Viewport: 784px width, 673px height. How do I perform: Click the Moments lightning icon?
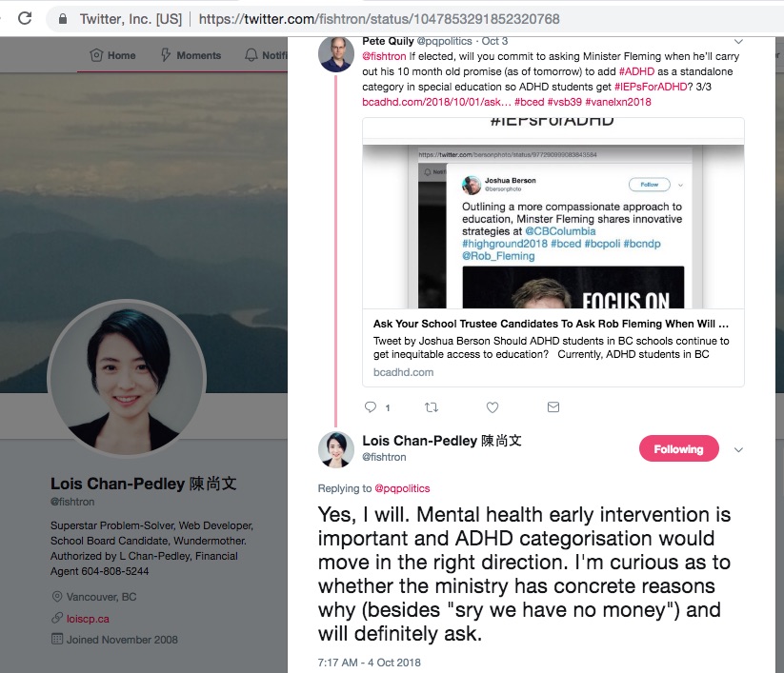pos(166,55)
